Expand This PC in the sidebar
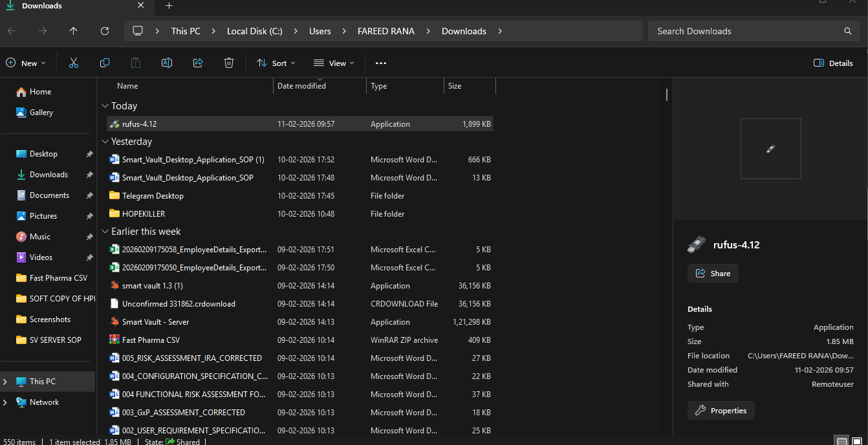Screen dimensions: 868x445 click(5, 381)
